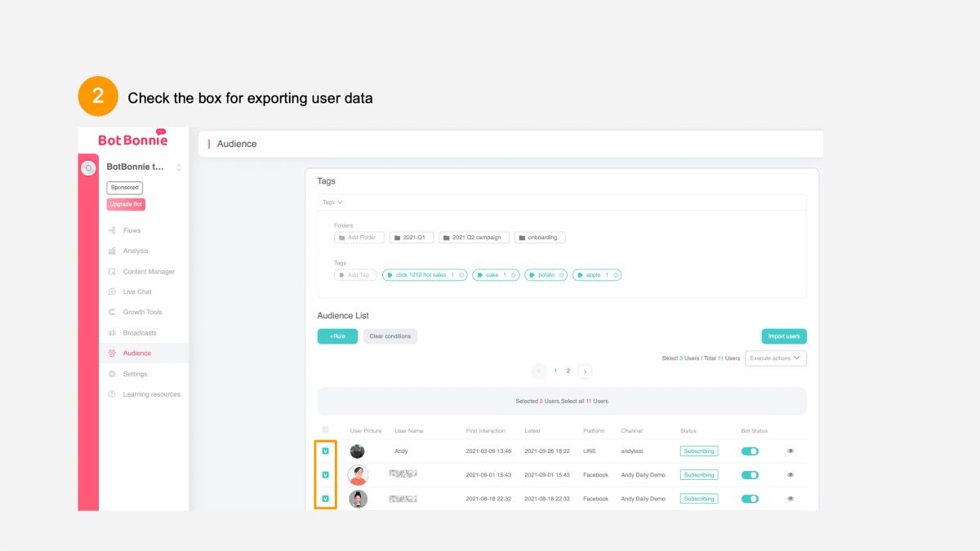Click the user name Andy
Viewport: 980px width, 551px height.
tap(401, 451)
